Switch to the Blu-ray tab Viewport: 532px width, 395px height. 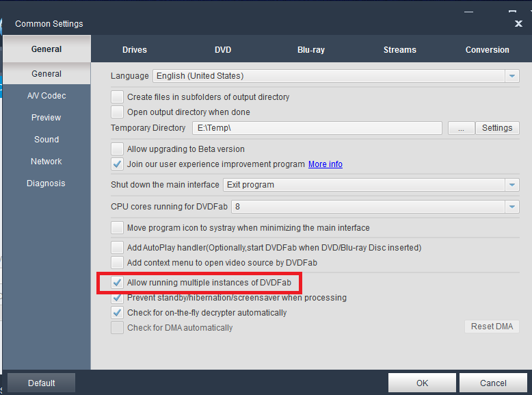pos(310,49)
